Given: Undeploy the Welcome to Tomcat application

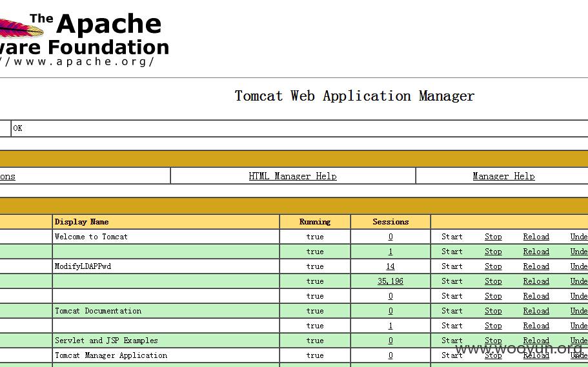Looking at the screenshot, I should tap(579, 237).
